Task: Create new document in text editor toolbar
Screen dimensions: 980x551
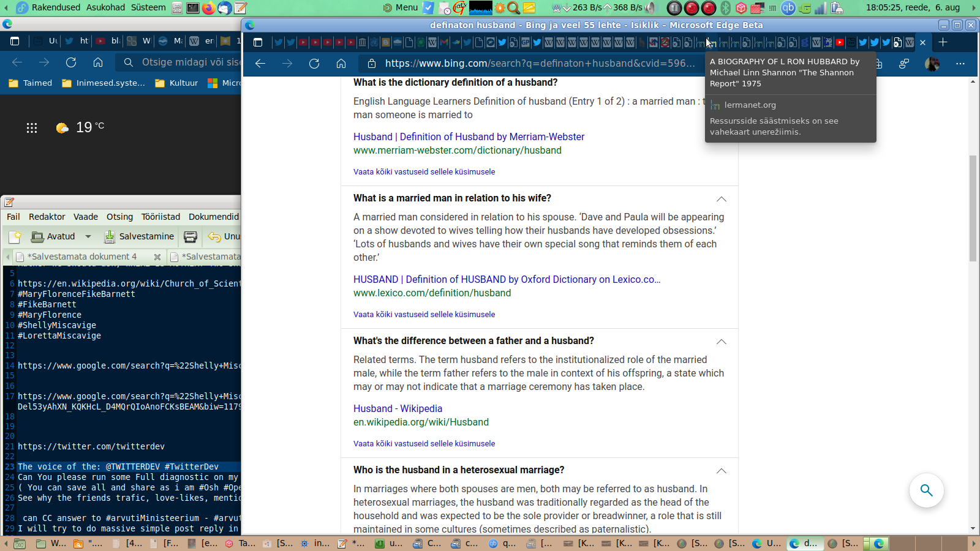Action: (x=15, y=237)
